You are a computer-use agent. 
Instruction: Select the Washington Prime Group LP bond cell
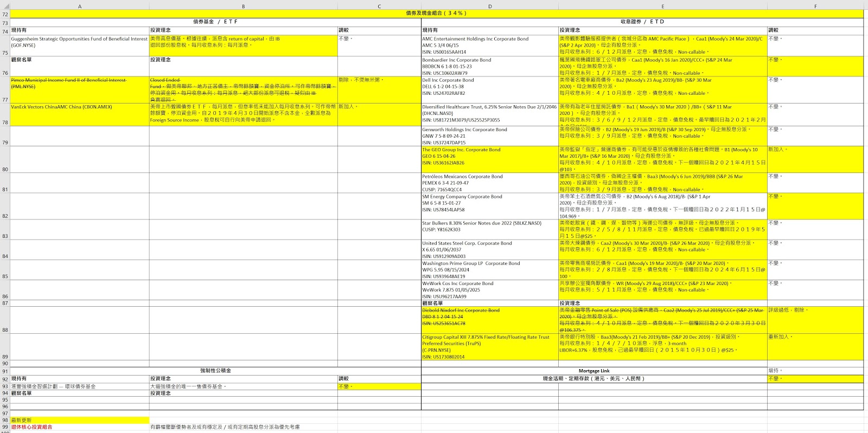[x=490, y=270]
